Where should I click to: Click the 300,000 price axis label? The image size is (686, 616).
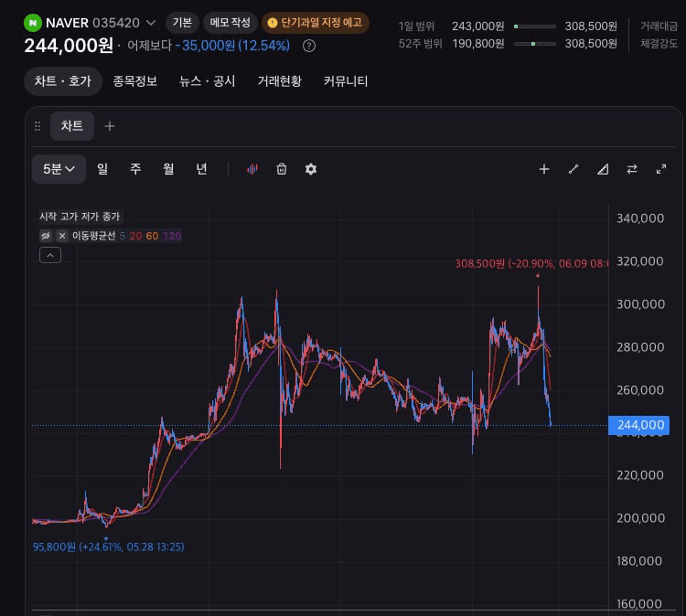(x=640, y=304)
